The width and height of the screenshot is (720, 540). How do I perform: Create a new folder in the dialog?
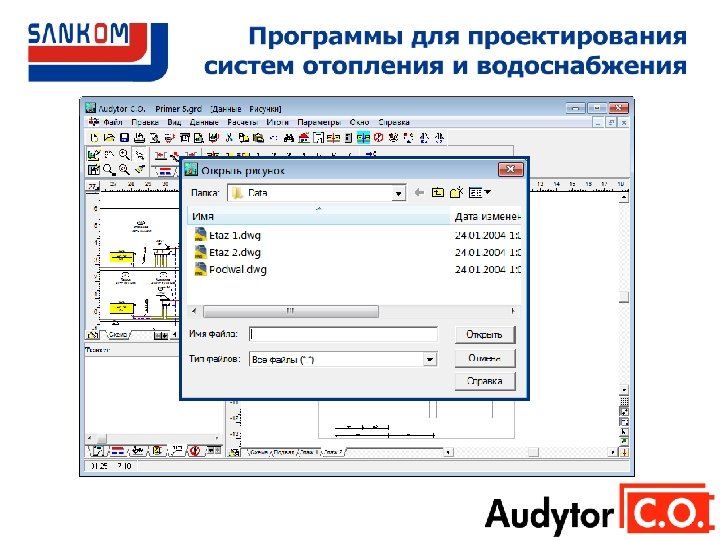[456, 192]
